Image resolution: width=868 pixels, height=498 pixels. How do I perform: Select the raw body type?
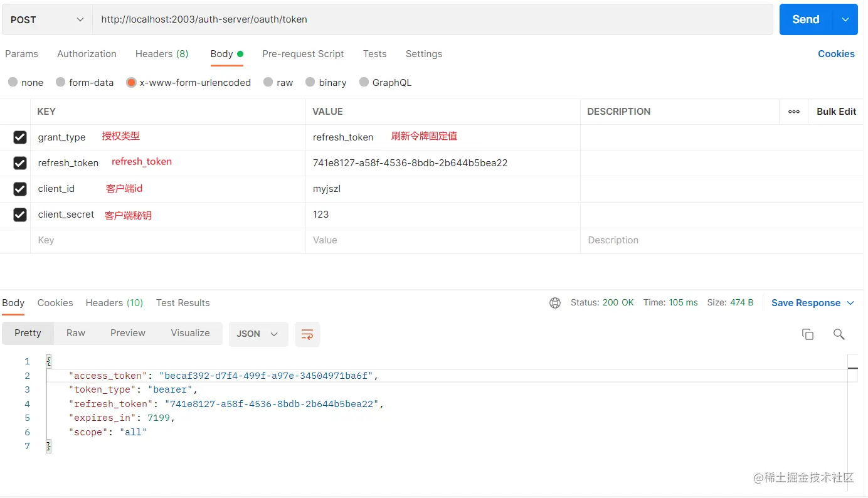278,82
